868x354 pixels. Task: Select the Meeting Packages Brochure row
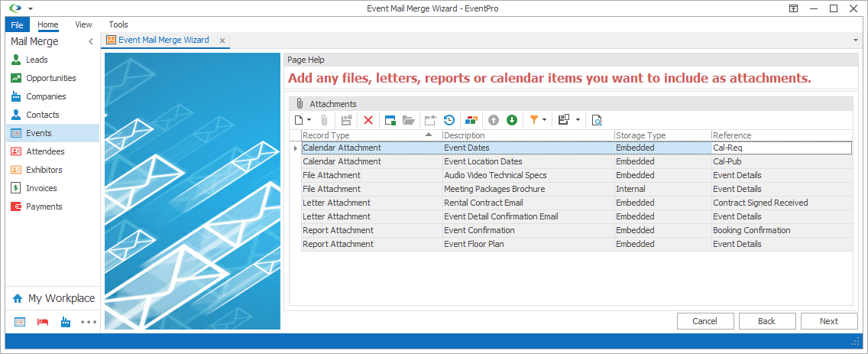click(577, 189)
